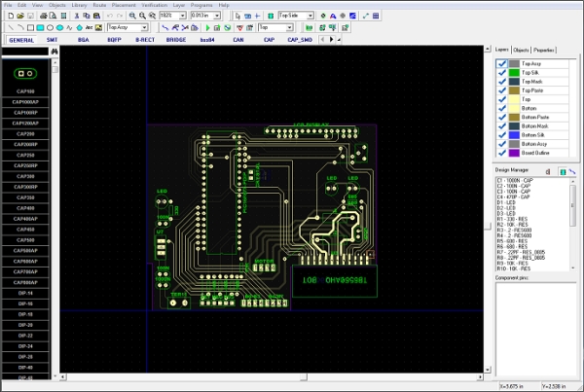Click the Bottom Silk blue color swatch
584x392 pixels.
pos(514,135)
